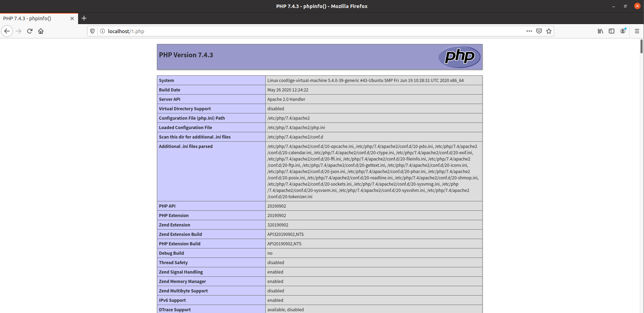Select 'Scan this dir for additional .ini files'
Viewport: 644px width, 313px height.
click(x=195, y=137)
